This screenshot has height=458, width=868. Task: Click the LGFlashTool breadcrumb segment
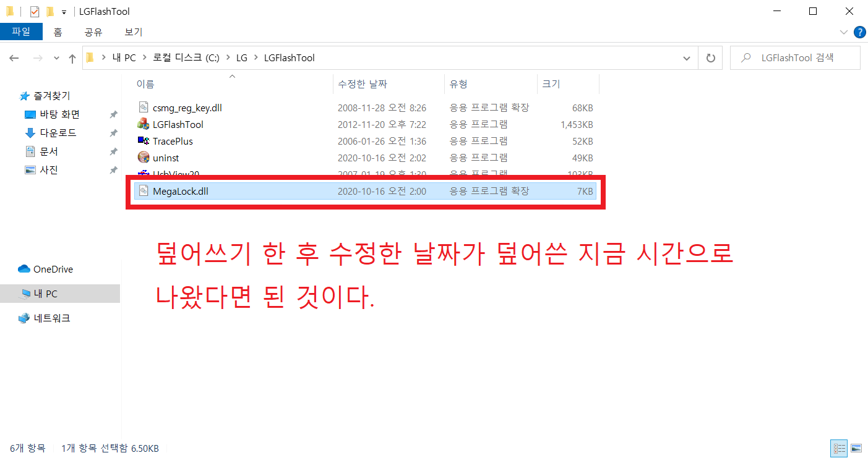[x=289, y=58]
